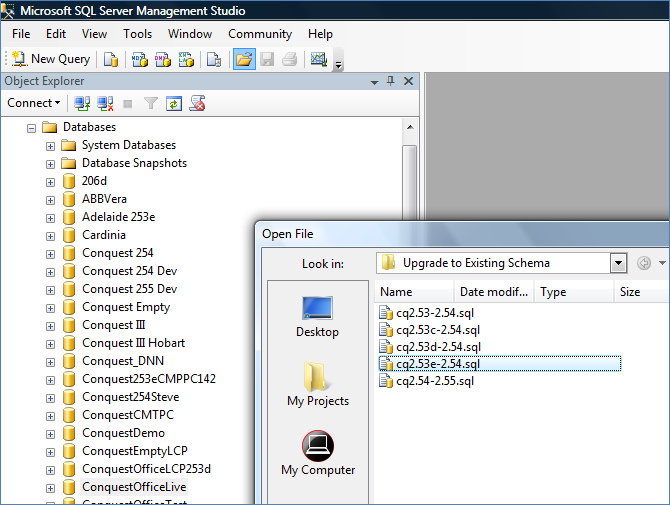Click the Analysis Services DMX Query icon
Screen dimensions: 670x505
pos(162,59)
